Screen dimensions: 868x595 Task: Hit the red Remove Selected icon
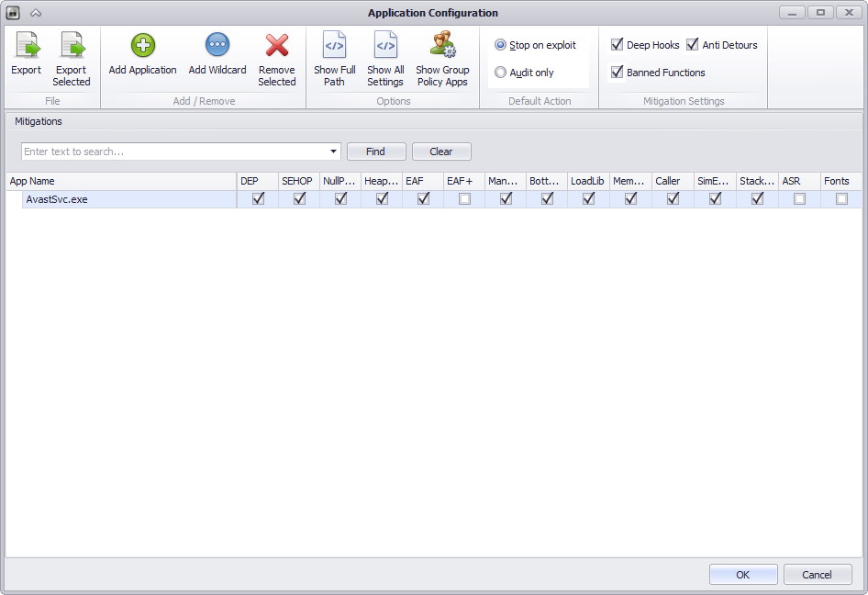point(276,46)
